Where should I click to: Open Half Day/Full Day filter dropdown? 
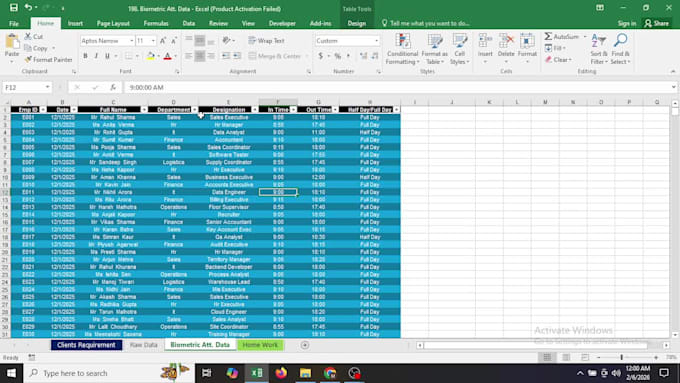pos(396,110)
